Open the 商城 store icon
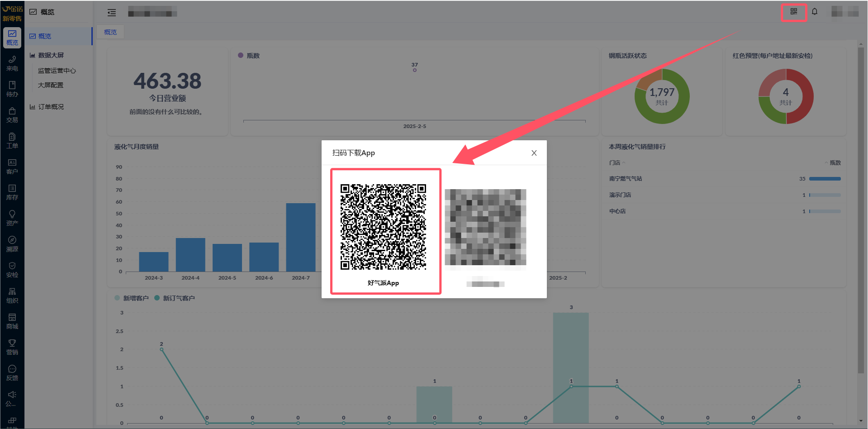 point(12,321)
